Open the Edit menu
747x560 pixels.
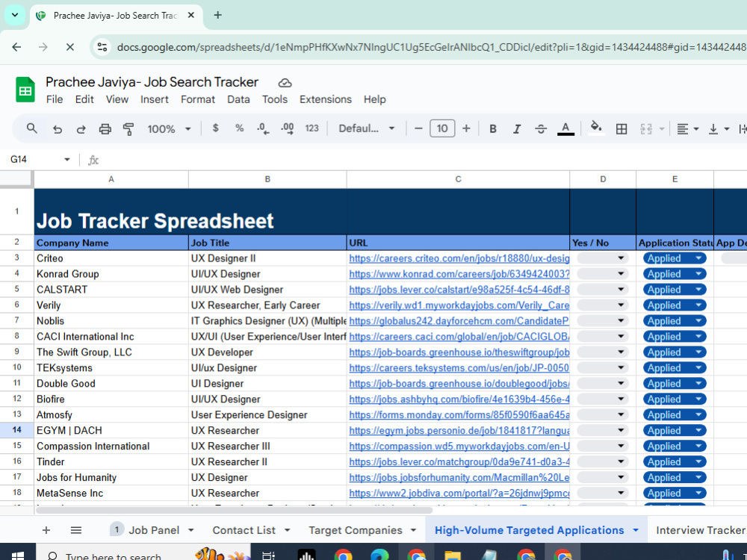pyautogui.click(x=84, y=99)
